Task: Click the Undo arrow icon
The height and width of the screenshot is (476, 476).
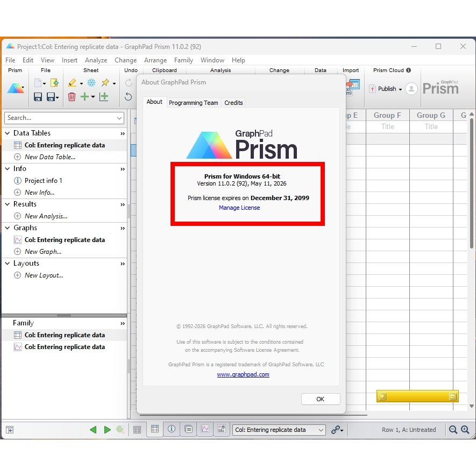Action: 129,97
